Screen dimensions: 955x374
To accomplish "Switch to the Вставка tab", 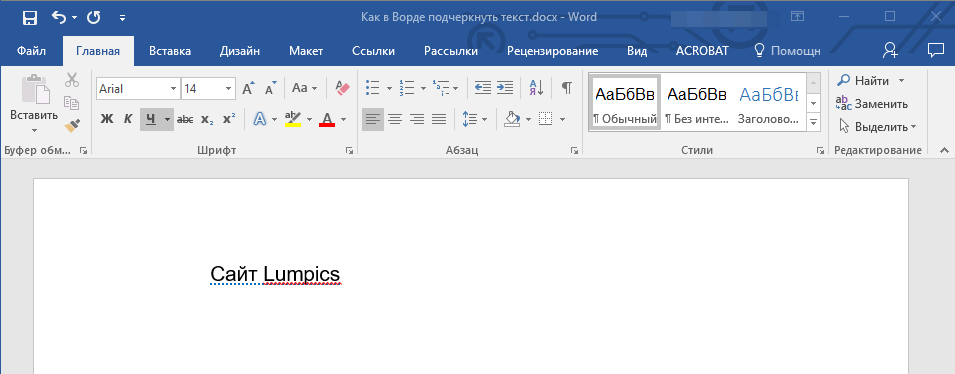I will [x=170, y=51].
